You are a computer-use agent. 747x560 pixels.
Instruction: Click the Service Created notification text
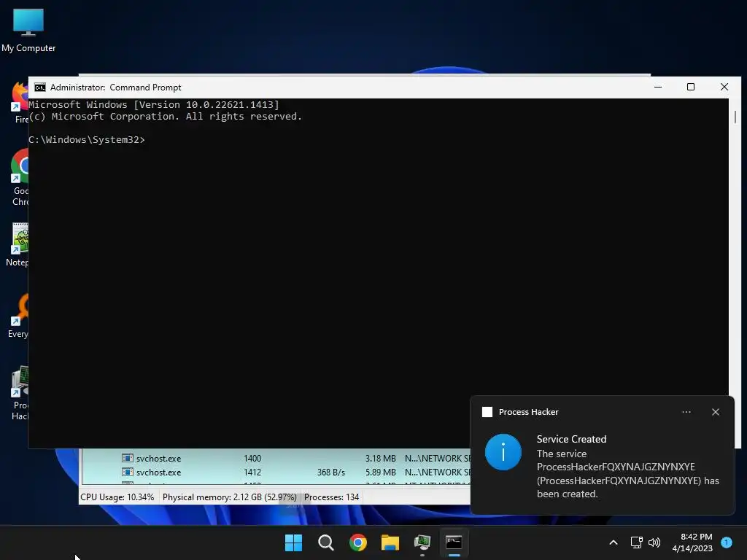click(628, 467)
